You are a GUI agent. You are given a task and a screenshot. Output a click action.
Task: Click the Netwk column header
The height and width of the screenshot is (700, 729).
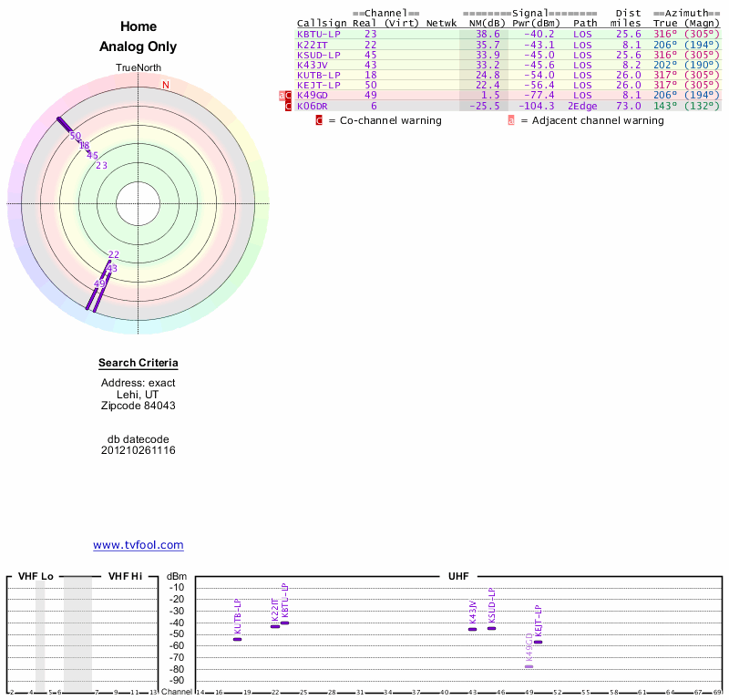tap(441, 24)
